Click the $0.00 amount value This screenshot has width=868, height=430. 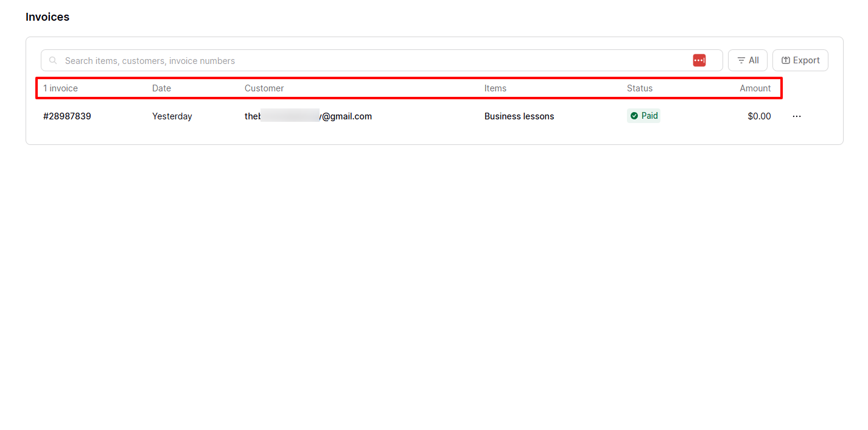(759, 116)
